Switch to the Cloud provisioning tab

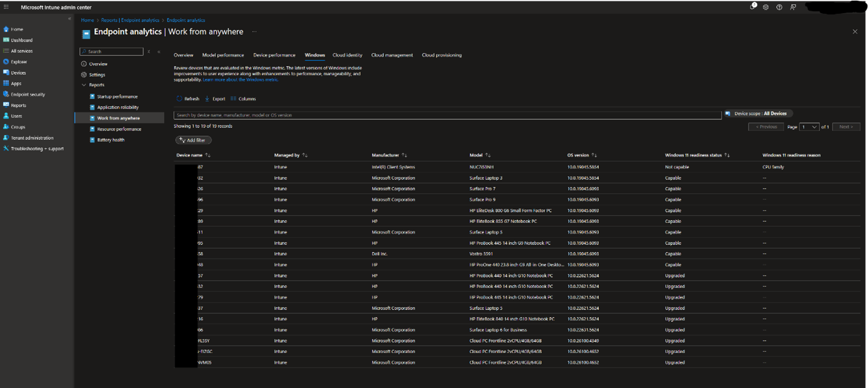pos(442,55)
